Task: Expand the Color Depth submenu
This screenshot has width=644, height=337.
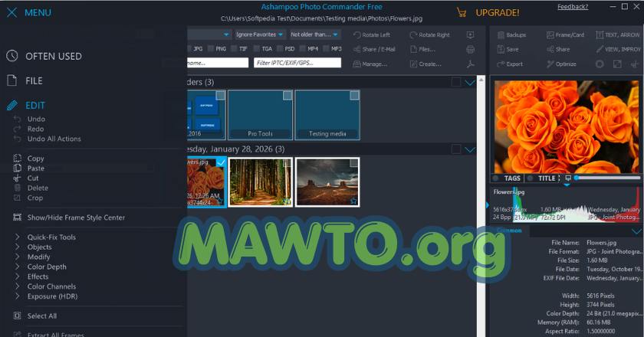Action: (17, 267)
